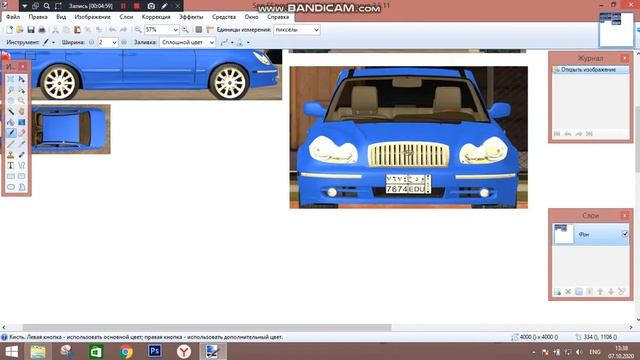
Task: Open the Эффекты menu
Action: (191, 17)
